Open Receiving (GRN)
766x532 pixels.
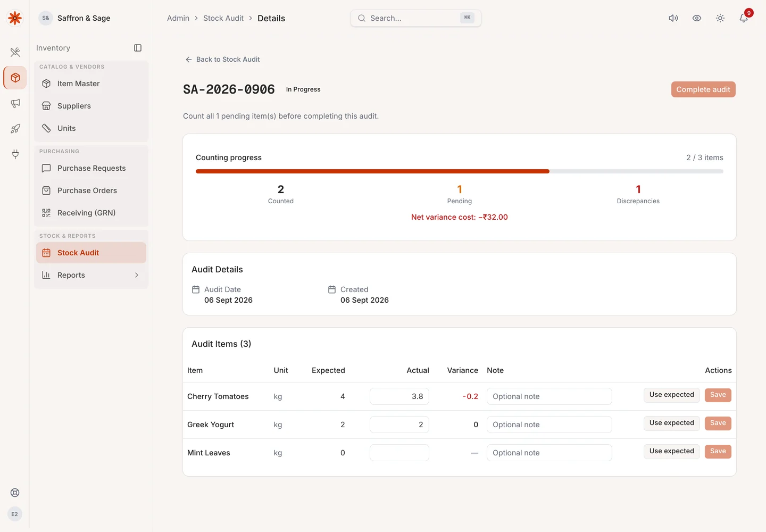click(x=91, y=213)
